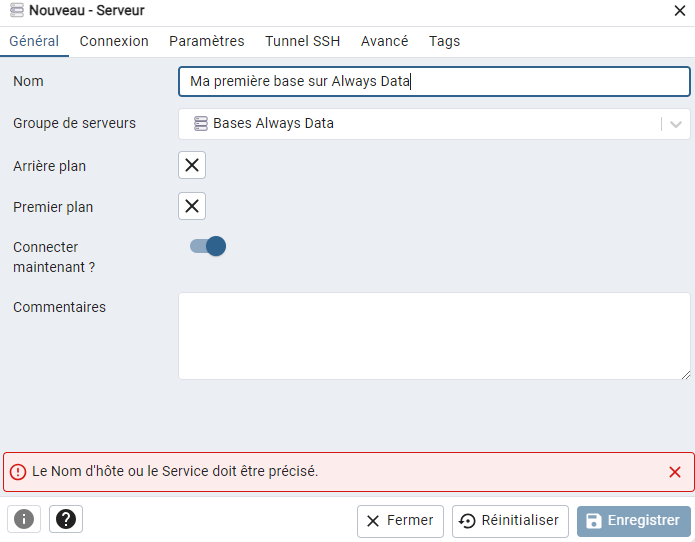
Task: Open the Bases Always Data combo box
Action: pyautogui.click(x=420, y=124)
